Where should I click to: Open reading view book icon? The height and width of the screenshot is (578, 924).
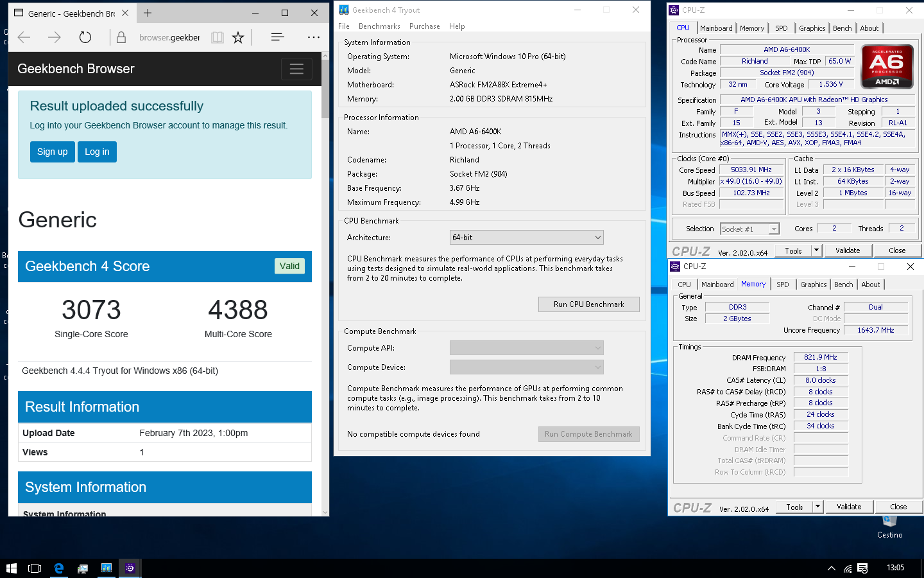(x=218, y=37)
